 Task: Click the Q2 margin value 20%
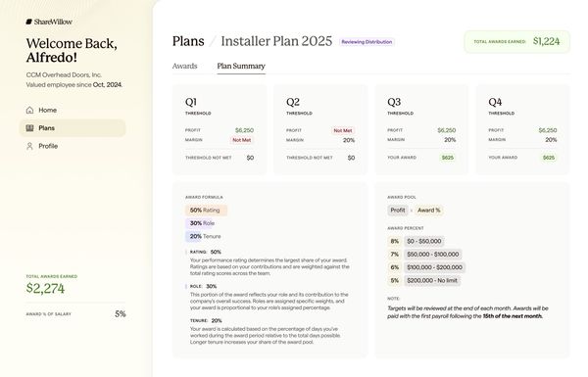pyautogui.click(x=349, y=140)
